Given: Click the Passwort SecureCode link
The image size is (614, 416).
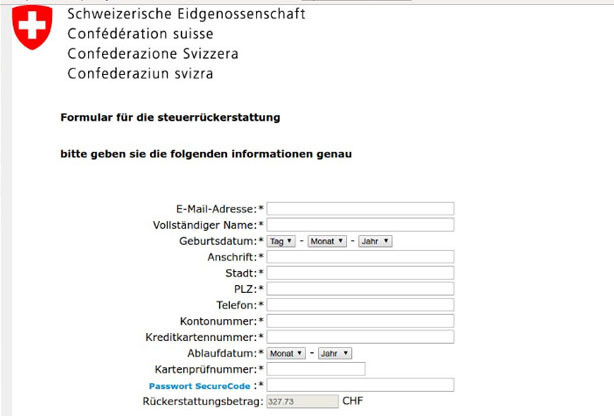Looking at the screenshot, I should pyautogui.click(x=199, y=386).
